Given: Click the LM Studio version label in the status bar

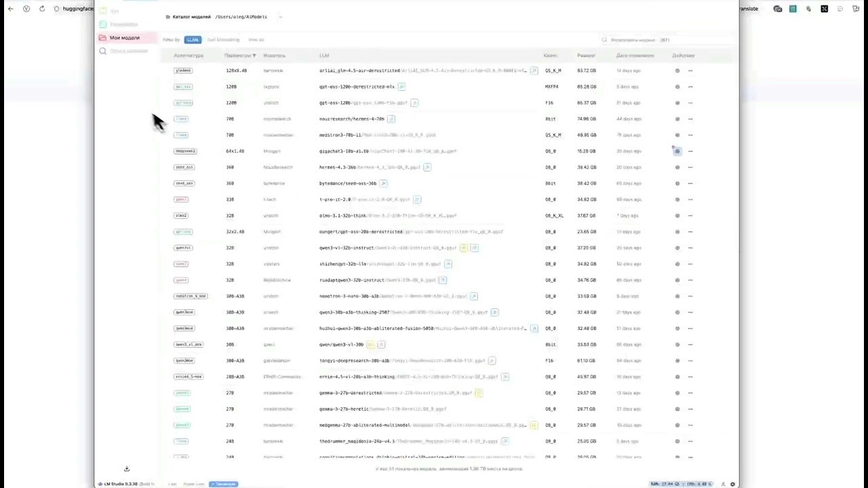Looking at the screenshot, I should coord(121,484).
